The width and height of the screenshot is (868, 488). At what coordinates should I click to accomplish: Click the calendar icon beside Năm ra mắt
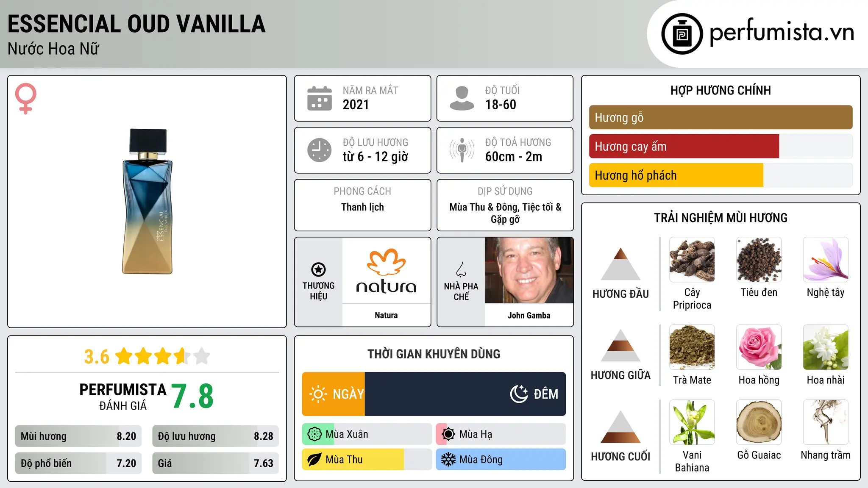pos(320,98)
